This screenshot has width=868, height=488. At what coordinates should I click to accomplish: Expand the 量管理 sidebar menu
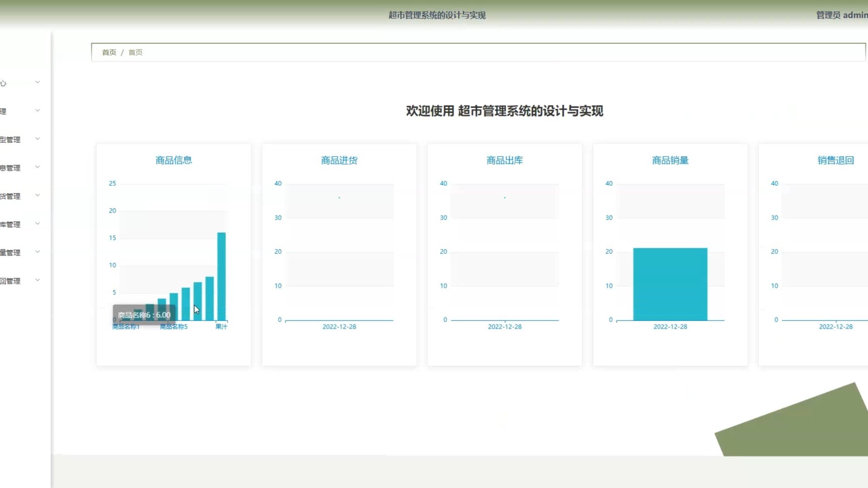[x=20, y=252]
